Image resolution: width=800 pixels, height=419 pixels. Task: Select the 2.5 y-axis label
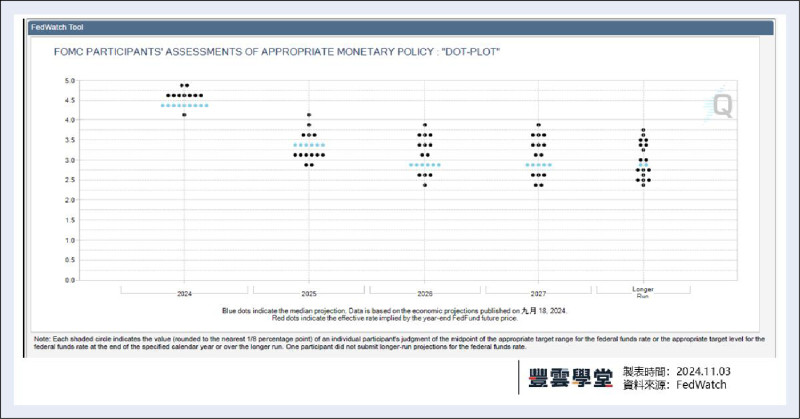[70, 180]
